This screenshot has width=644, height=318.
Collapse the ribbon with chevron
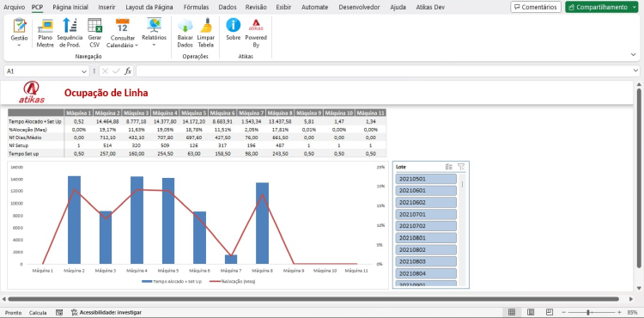click(x=633, y=54)
